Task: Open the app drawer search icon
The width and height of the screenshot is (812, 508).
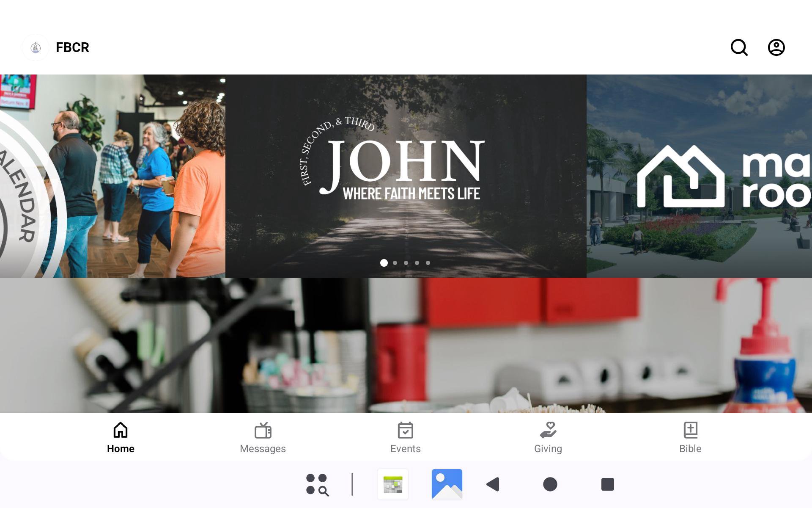Action: pyautogui.click(x=317, y=484)
